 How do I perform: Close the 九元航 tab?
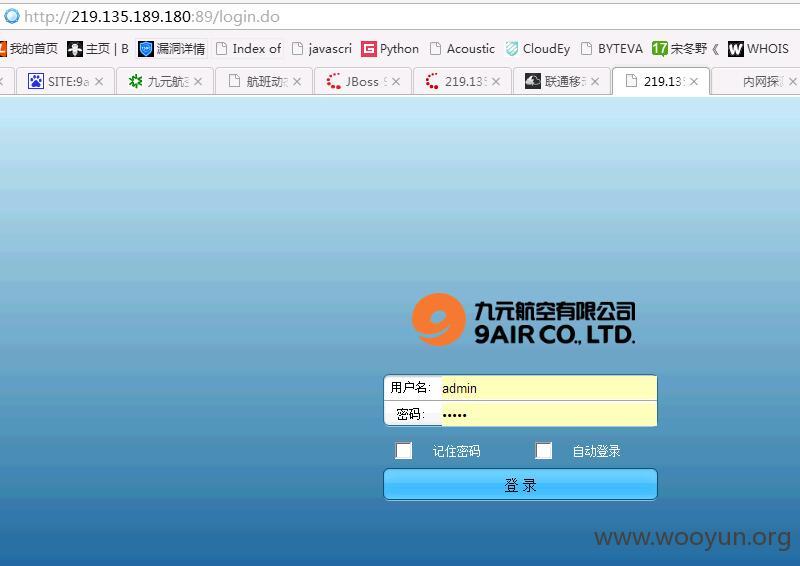[x=198, y=82]
